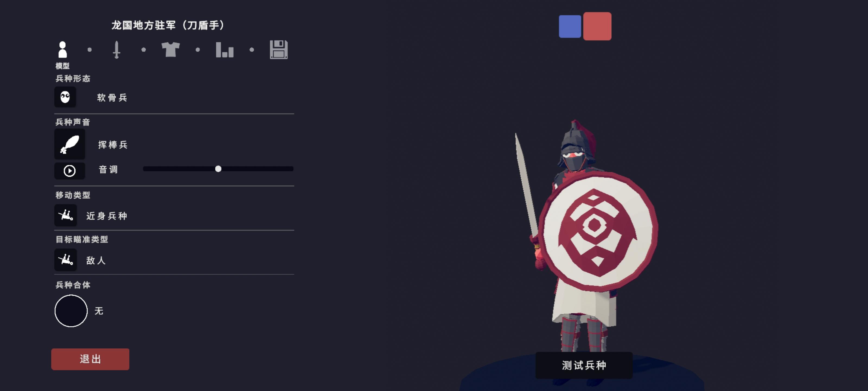Screen dimensions: 868x391
Task: Open the shirt clothing tab
Action: 171,50
